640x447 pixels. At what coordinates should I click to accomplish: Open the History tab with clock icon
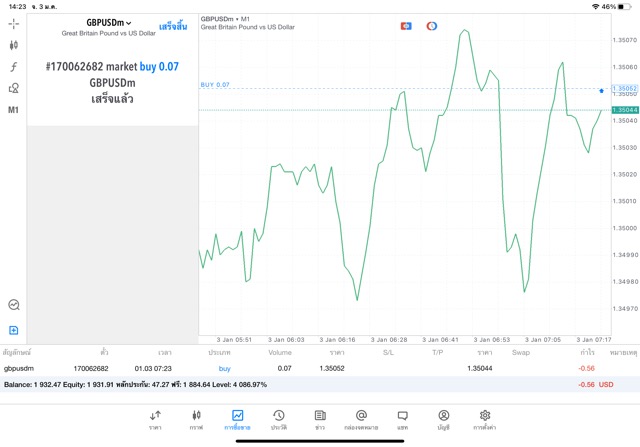[278, 419]
